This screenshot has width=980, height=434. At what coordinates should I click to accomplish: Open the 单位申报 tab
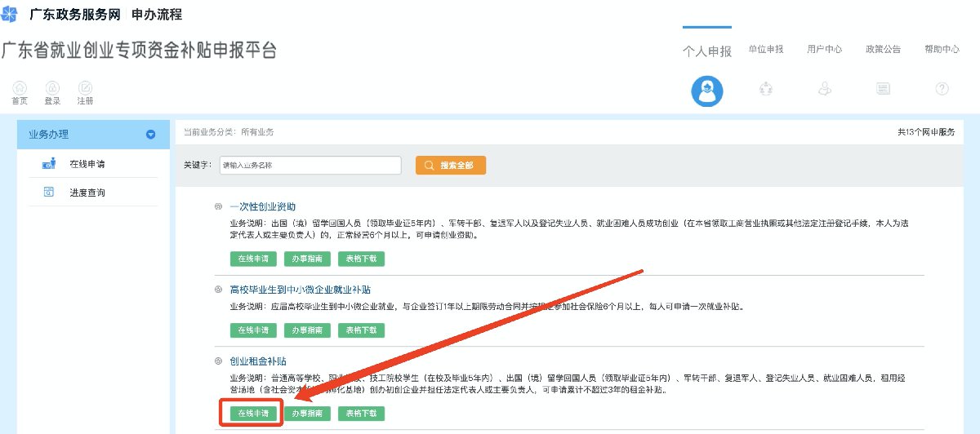[x=766, y=49]
